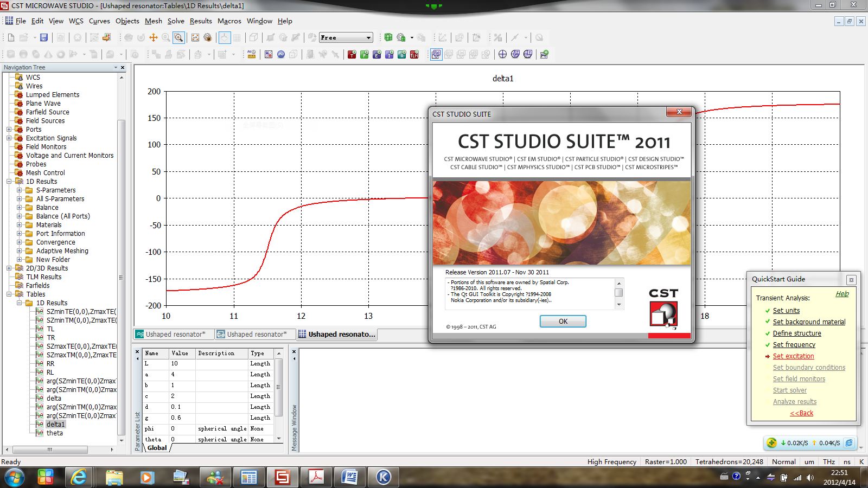Expand the Excitation Signals node
868x488 pixels.
pos(9,138)
